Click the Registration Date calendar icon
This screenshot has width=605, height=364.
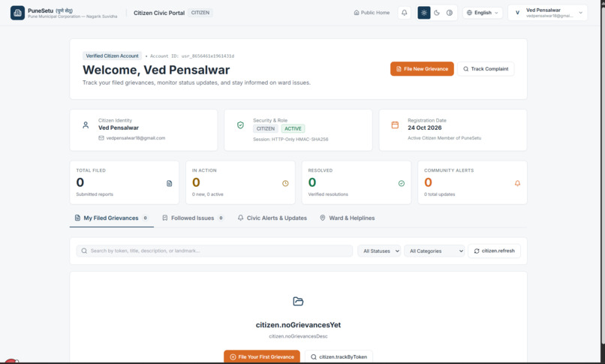click(395, 125)
